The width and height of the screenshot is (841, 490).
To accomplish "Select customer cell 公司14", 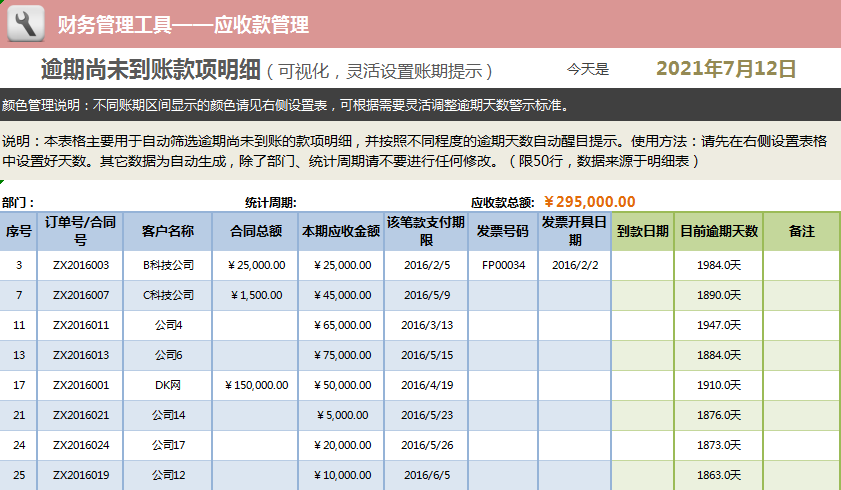I will [x=168, y=415].
